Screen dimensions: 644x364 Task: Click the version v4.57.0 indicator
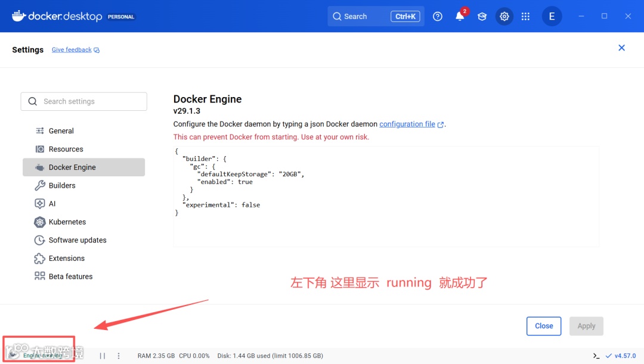point(621,356)
